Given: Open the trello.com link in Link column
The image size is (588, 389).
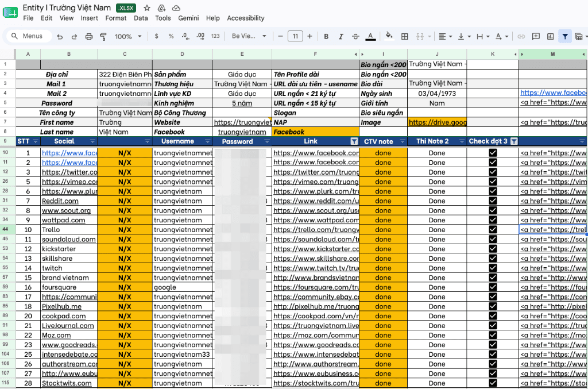Looking at the screenshot, I should (x=316, y=230).
